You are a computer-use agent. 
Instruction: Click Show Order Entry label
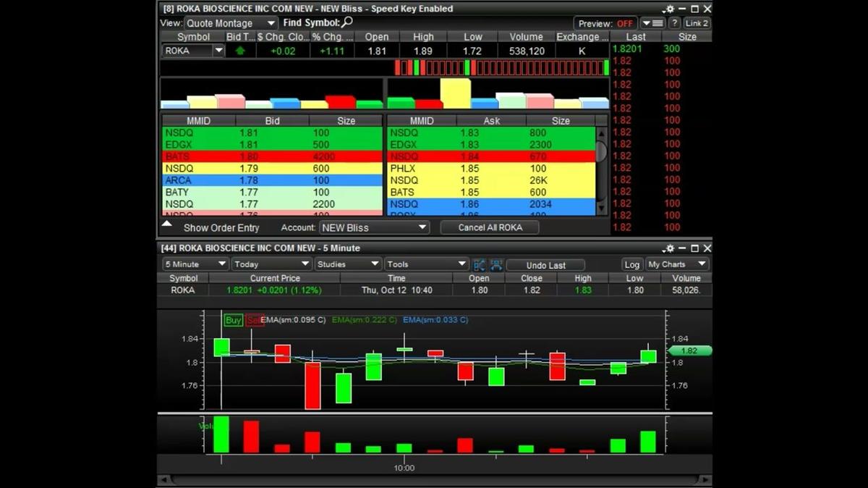coord(221,227)
